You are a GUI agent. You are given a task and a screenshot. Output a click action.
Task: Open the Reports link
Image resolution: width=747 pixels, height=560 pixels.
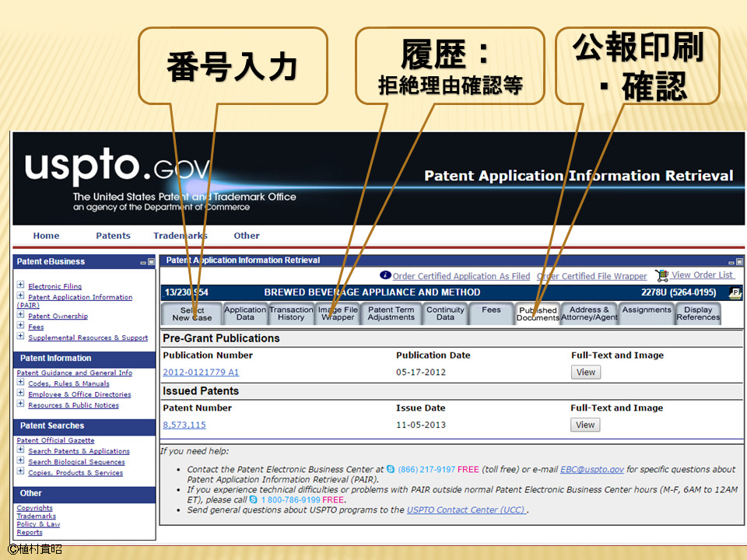30,532
